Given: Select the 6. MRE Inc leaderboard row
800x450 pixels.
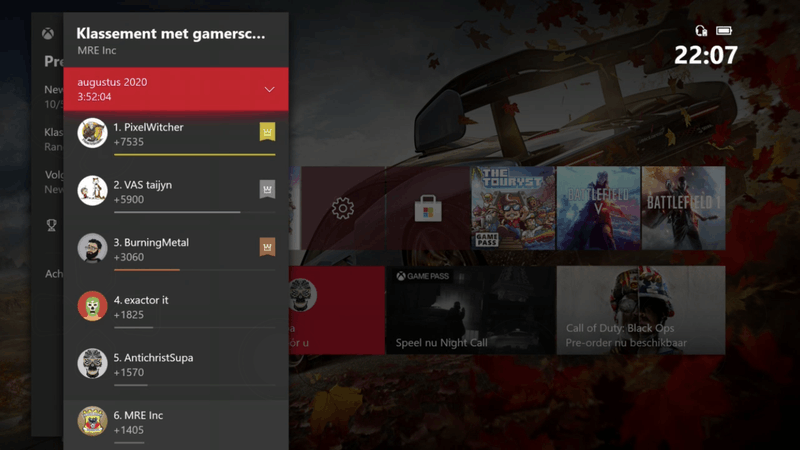Looking at the screenshot, I should 176,424.
